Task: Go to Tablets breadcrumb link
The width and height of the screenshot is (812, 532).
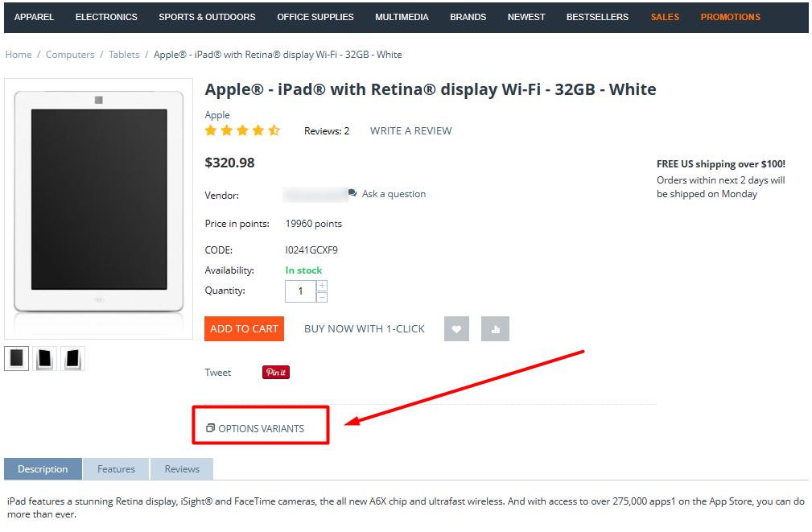Action: point(124,55)
